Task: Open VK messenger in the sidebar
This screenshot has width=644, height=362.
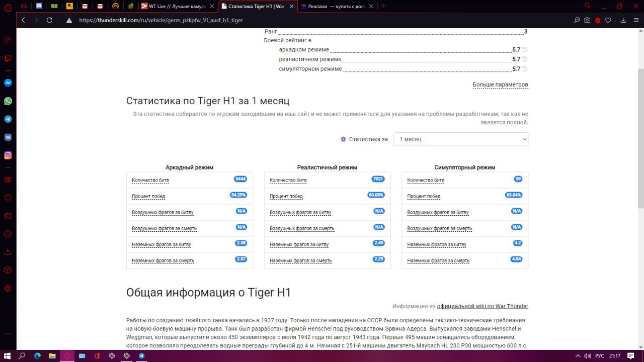Action: point(8,137)
